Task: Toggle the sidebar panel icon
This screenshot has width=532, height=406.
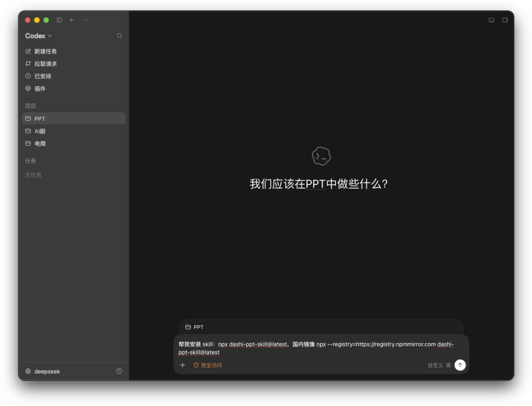Action: (x=60, y=20)
